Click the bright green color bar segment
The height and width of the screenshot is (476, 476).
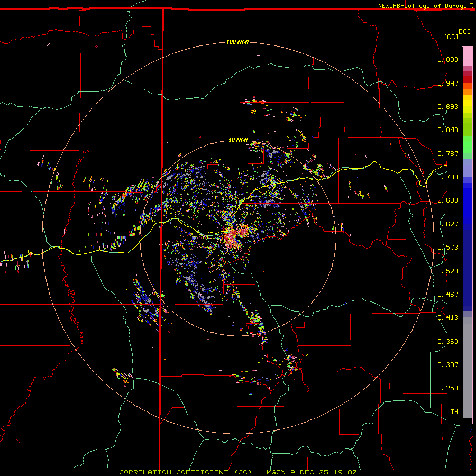coord(467,144)
